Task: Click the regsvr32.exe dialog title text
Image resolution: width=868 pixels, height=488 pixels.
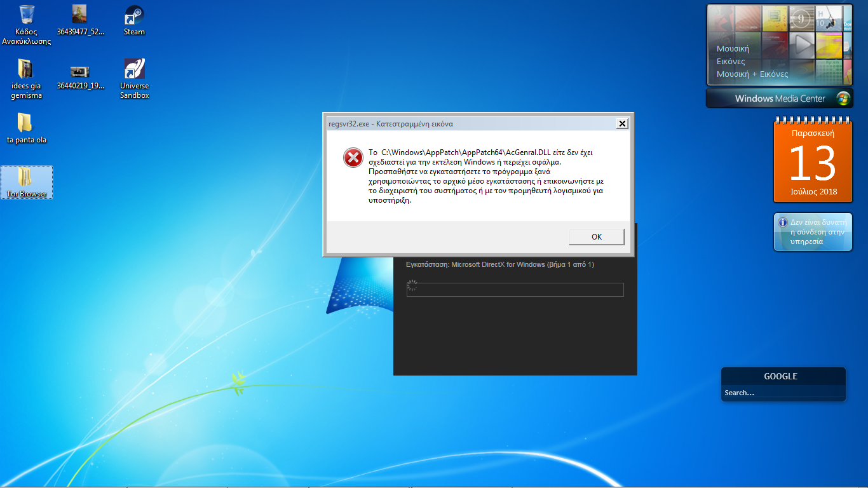Action: pyautogui.click(x=391, y=124)
